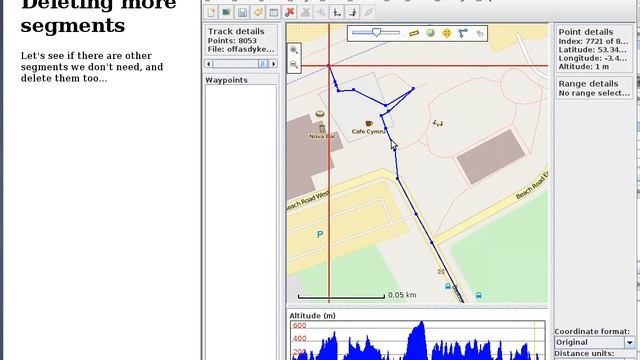Toggle the greyed edit mode icon
The width and height of the screenshot is (640, 360).
pos(480,33)
